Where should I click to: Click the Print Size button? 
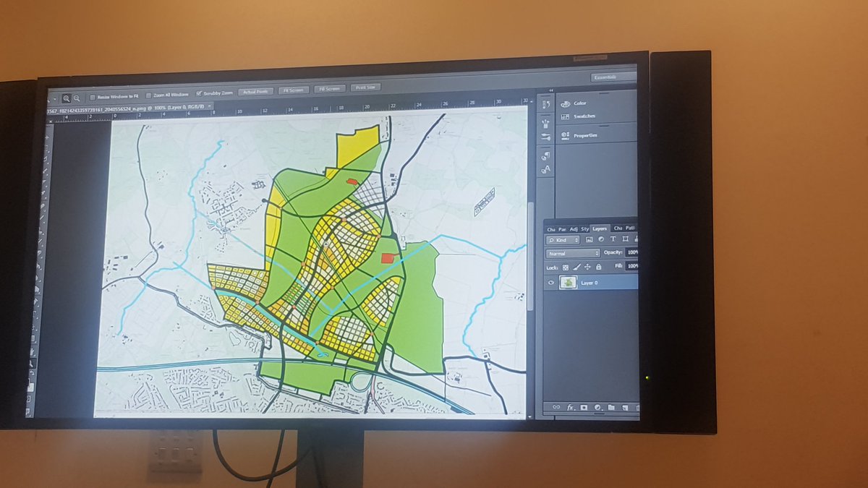366,87
